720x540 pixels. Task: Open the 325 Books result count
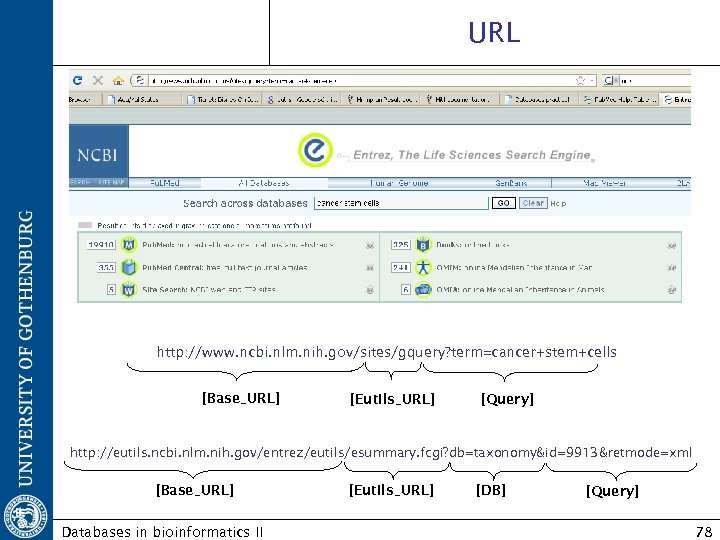coord(400,245)
